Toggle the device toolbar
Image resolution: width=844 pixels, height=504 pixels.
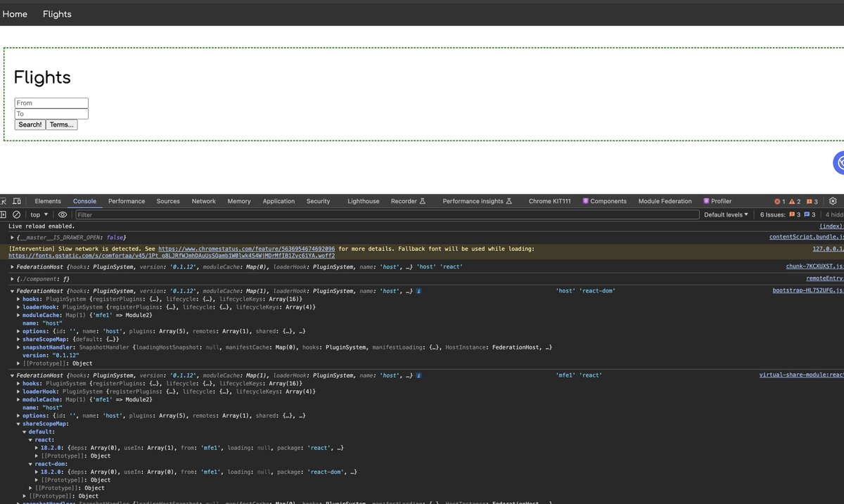coord(18,200)
